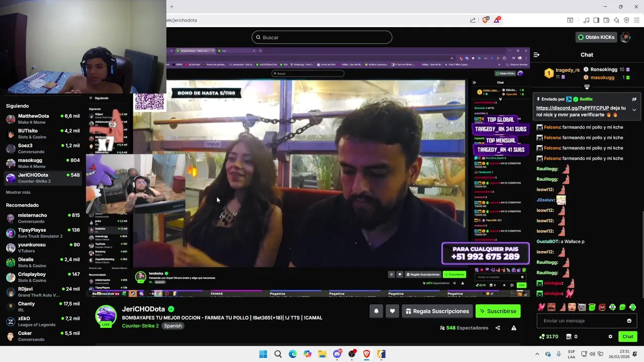Open a new browser tab
Image resolution: width=644 pixels, height=362 pixels.
pyautogui.click(x=172, y=7)
